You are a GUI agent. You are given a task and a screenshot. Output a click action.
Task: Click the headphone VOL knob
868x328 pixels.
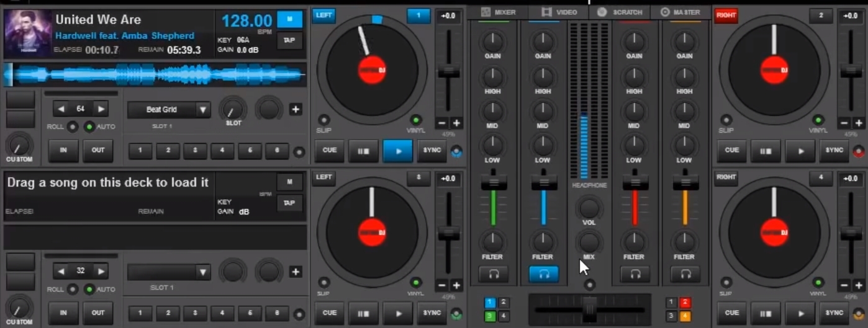(x=589, y=208)
